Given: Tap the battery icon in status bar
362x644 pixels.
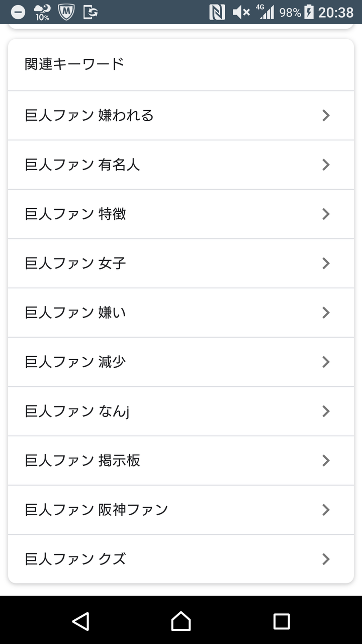Looking at the screenshot, I should (x=309, y=12).
